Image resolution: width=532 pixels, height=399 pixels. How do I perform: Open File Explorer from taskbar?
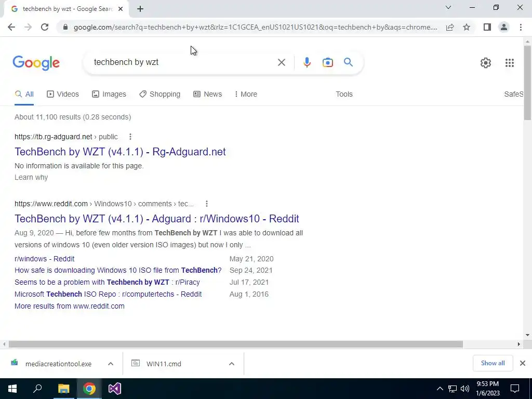click(x=64, y=389)
